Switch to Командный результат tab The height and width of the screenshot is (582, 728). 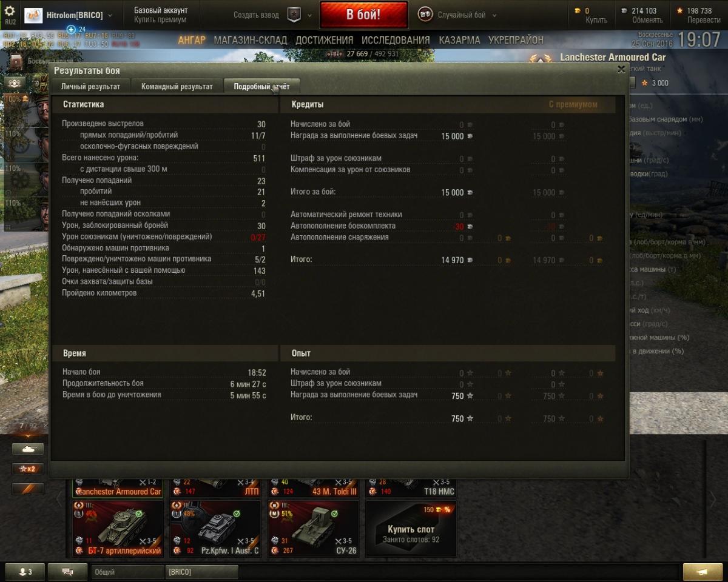[x=177, y=86]
